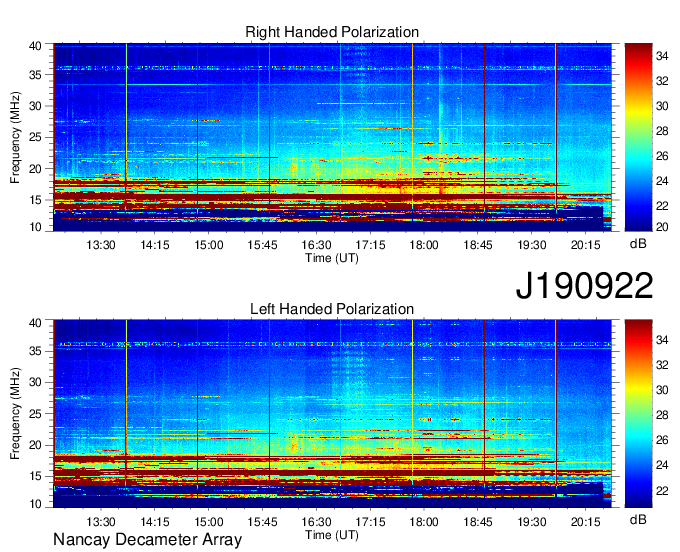Click the 10 MHz label on the bottom plot
The height and width of the screenshot is (552, 680).
pos(36,503)
